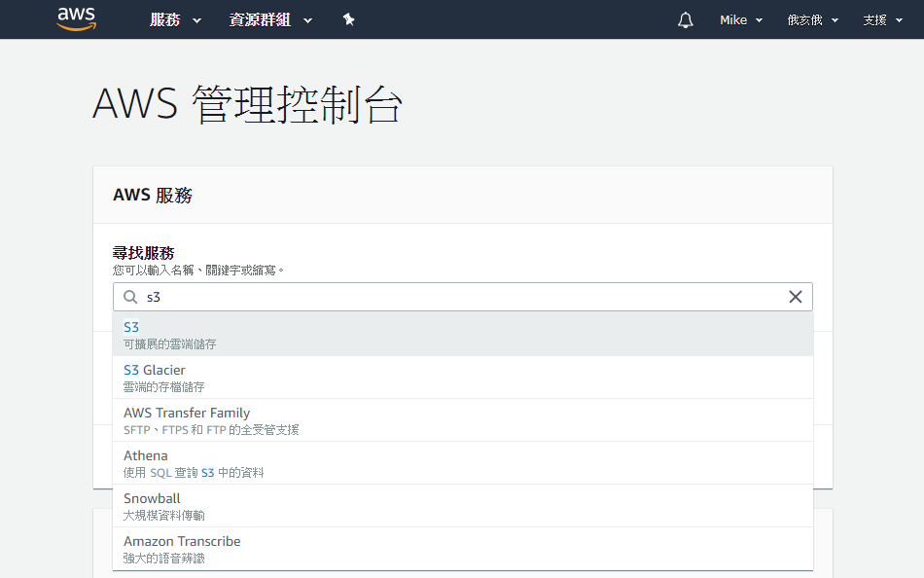Expand the 資源群組 dropdown arrow

click(x=307, y=20)
